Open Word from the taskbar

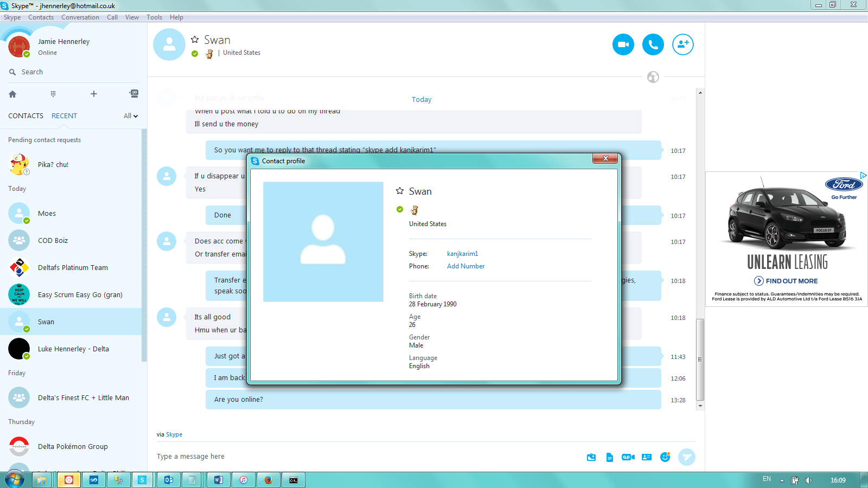pos(219,480)
